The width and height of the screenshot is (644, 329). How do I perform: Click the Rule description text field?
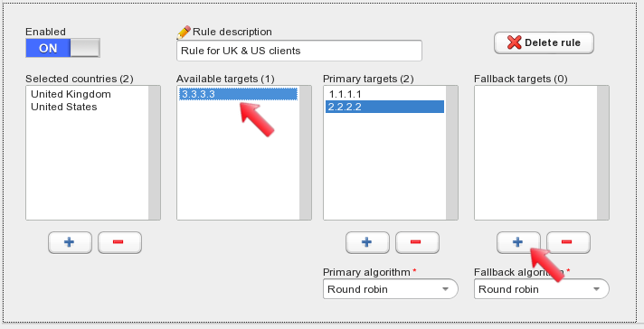pos(299,51)
